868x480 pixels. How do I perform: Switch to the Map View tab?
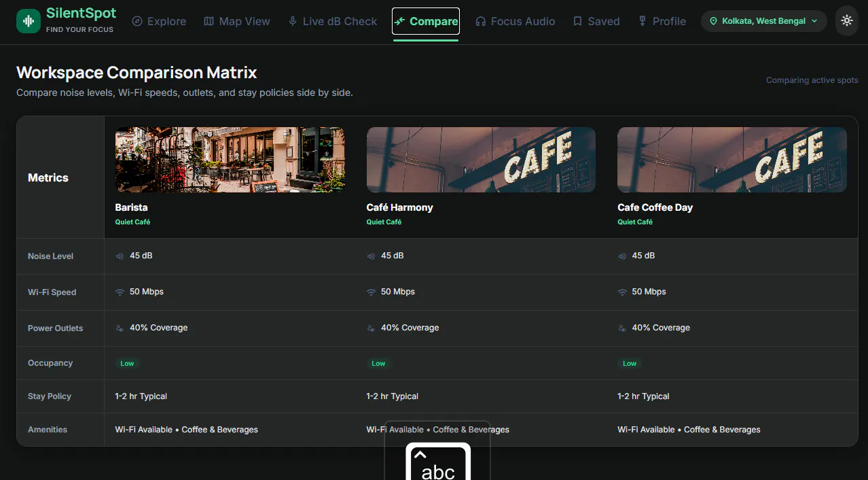tap(237, 21)
